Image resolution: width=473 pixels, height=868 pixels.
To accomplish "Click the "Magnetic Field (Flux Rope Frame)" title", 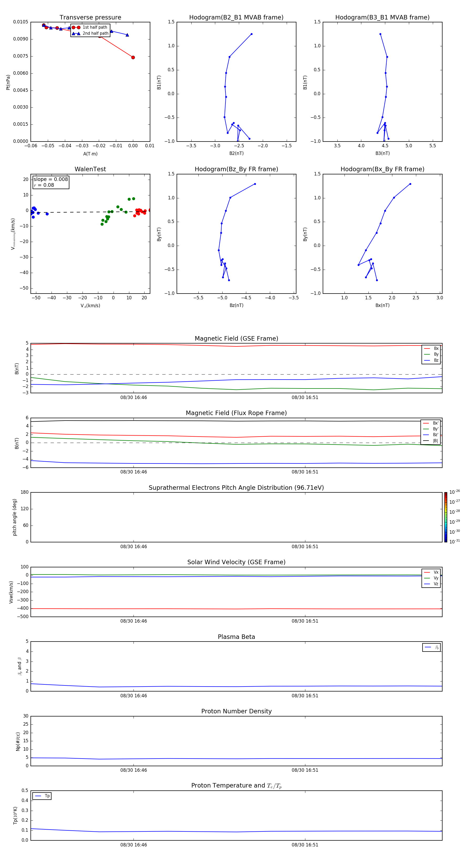I will pyautogui.click(x=236, y=413).
